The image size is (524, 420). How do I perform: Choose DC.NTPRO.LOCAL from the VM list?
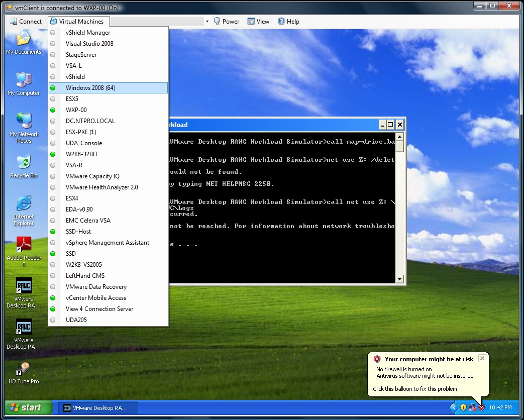point(109,121)
